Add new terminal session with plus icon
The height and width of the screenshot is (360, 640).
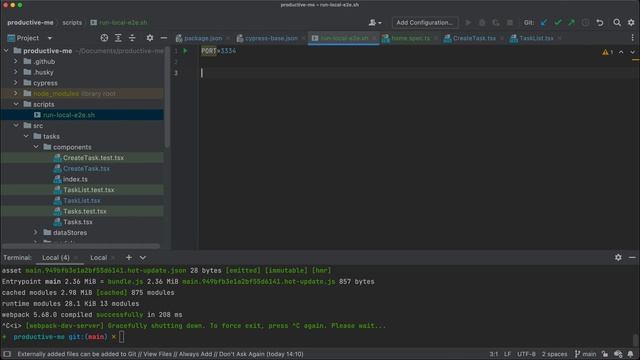click(x=129, y=258)
